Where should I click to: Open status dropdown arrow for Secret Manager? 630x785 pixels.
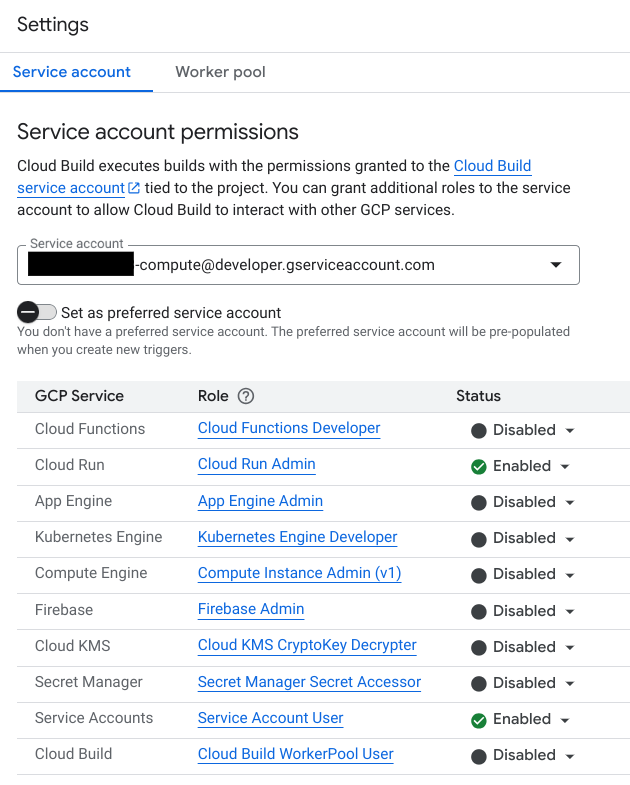pyautogui.click(x=570, y=684)
